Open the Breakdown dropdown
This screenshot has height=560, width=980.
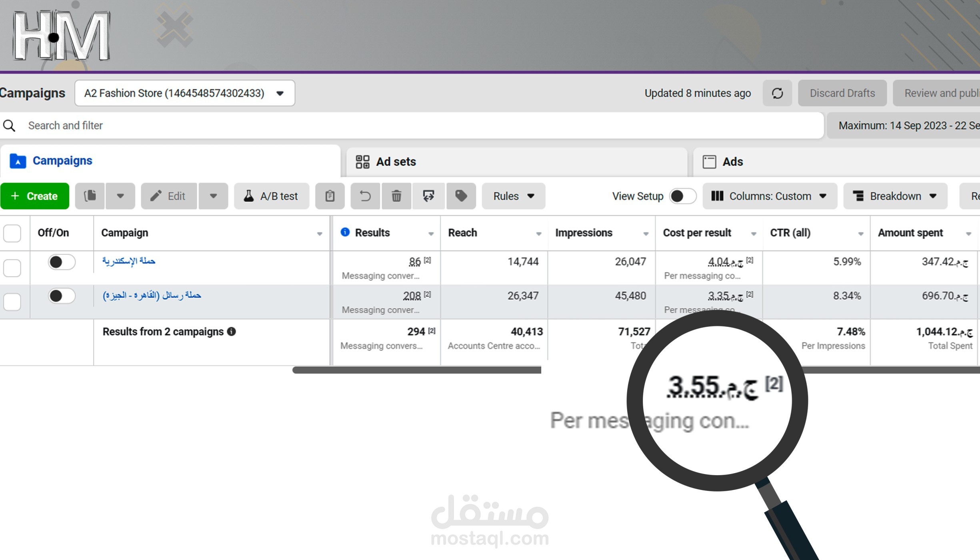[895, 196]
